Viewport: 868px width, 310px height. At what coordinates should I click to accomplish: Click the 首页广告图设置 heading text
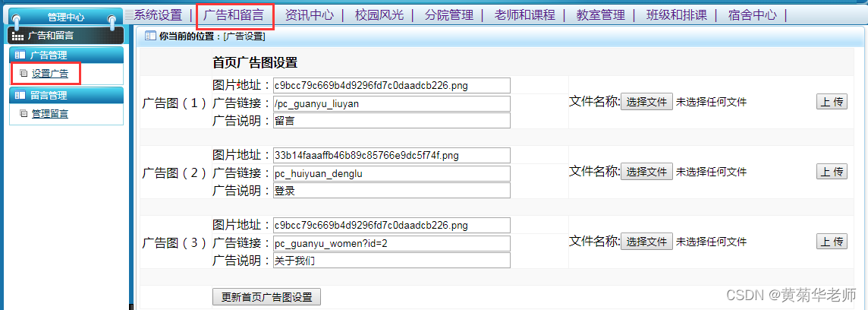click(x=255, y=62)
